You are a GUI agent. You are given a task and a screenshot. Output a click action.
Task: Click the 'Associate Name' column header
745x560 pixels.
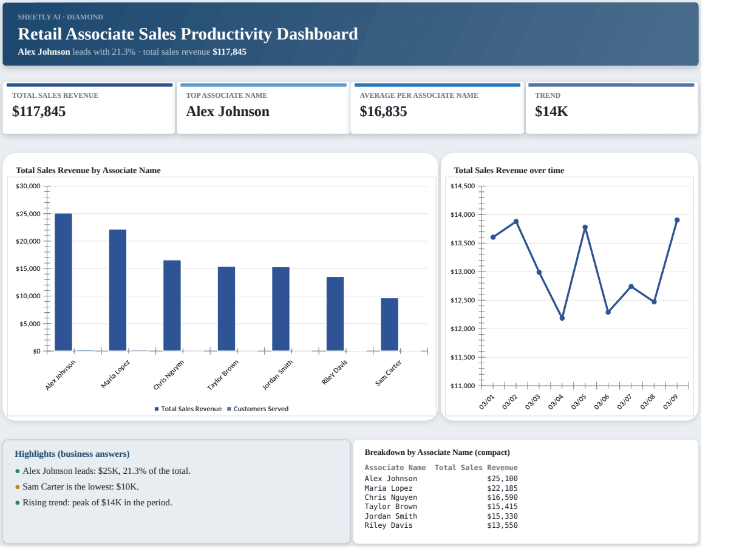click(395, 468)
